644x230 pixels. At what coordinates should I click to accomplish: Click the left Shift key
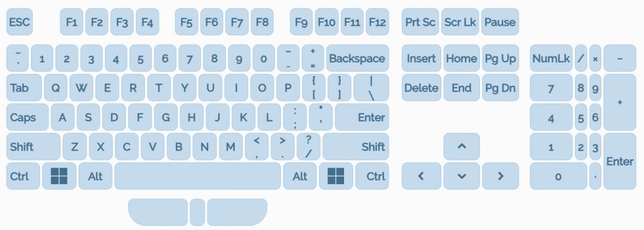[33, 147]
